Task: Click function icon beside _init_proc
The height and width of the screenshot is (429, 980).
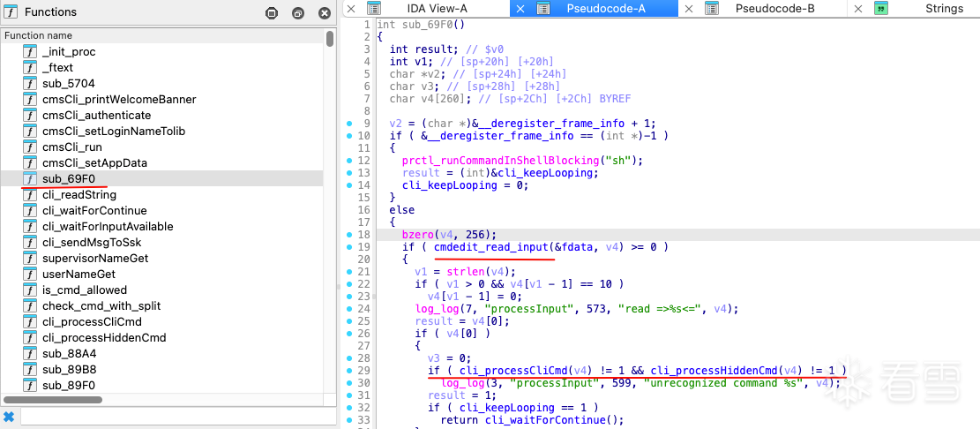Action: (29, 52)
